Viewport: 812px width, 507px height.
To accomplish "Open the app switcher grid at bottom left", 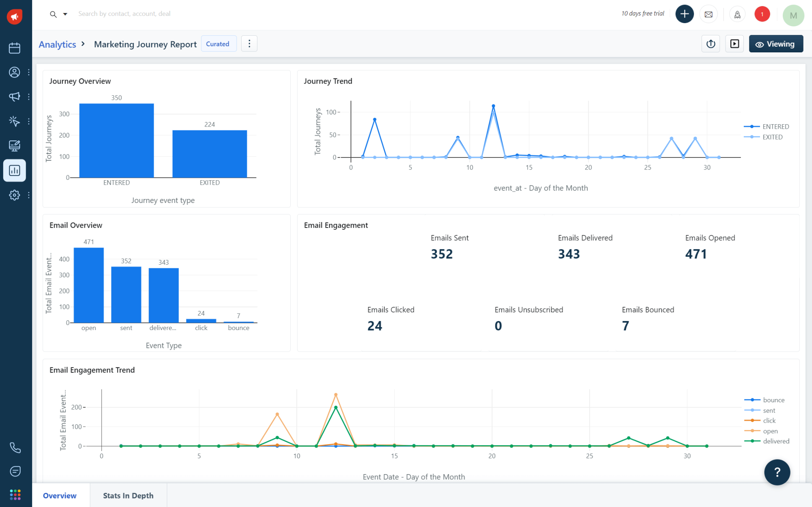I will [15, 494].
